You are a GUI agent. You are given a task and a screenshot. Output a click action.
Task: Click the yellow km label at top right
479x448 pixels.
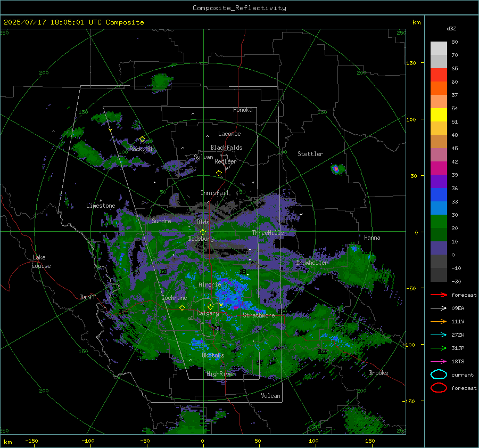416,22
